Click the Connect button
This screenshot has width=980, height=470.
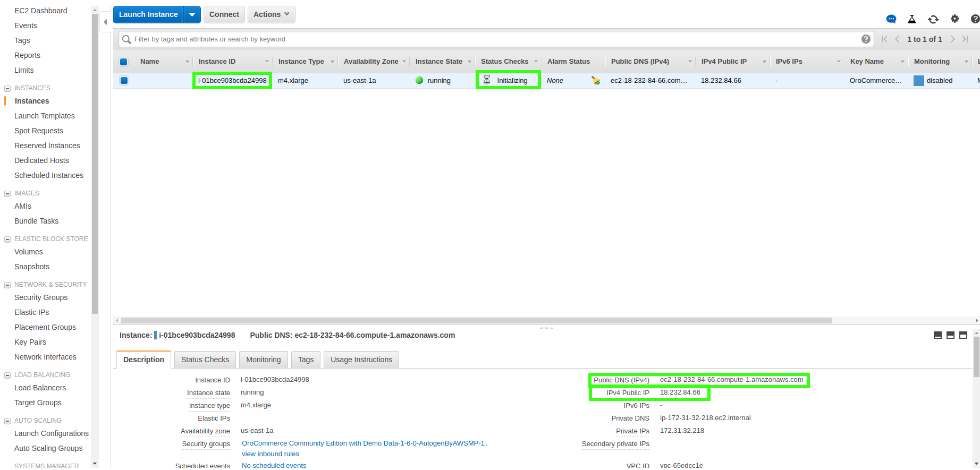tap(224, 15)
